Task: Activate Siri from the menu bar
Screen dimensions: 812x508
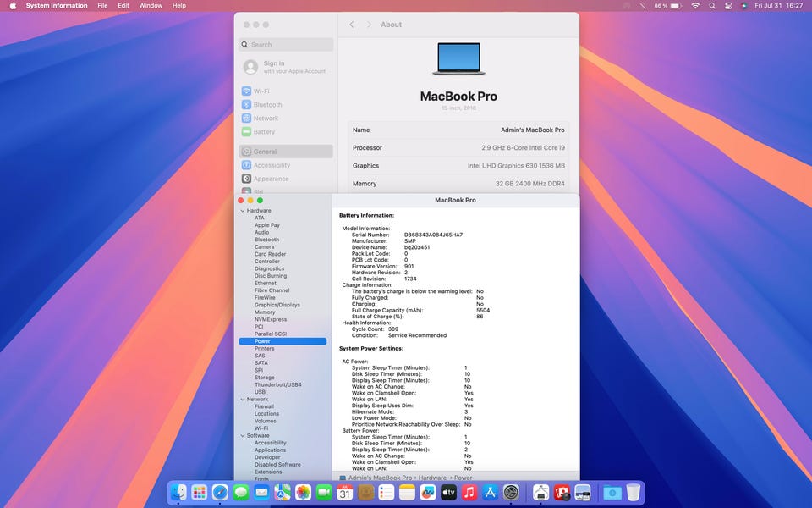Action: point(744,6)
